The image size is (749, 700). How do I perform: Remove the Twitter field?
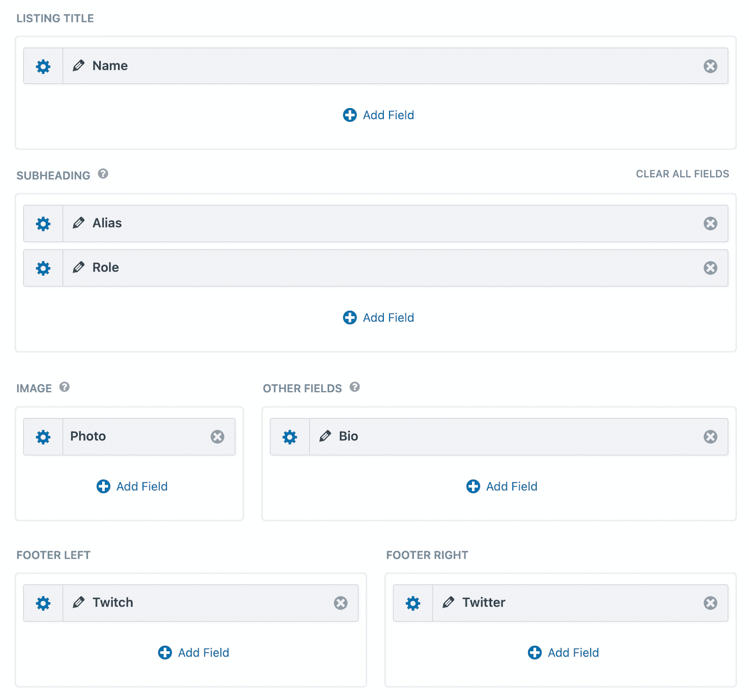[710, 603]
